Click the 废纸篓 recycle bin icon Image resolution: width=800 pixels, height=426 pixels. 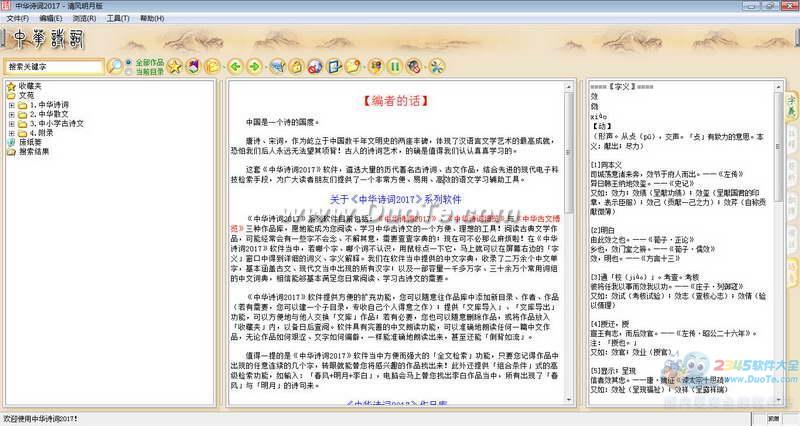click(11, 142)
